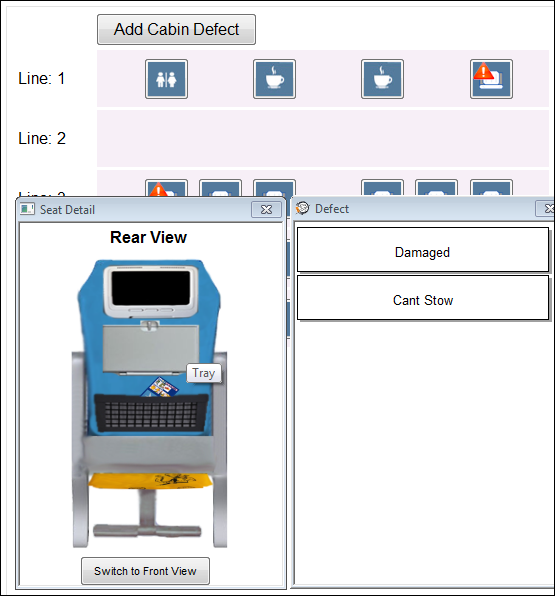Click the seat-back video screen
Viewport: 555px width, 596px height.
point(151,289)
